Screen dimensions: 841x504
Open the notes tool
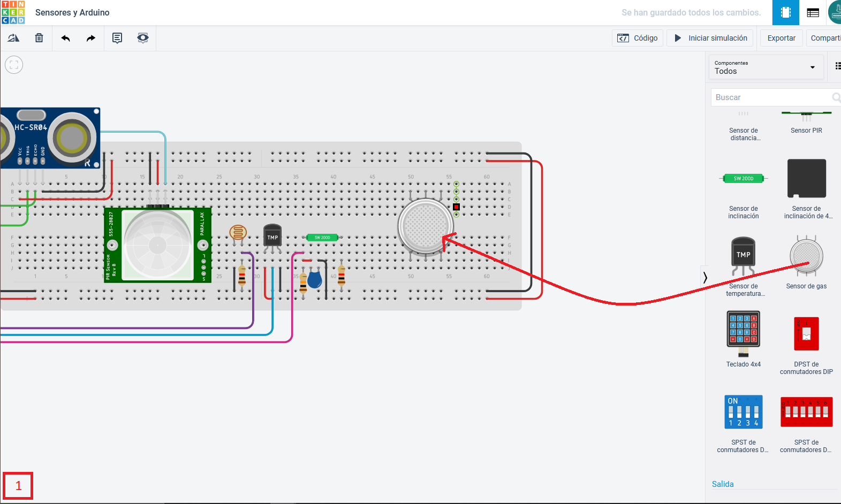[x=117, y=38]
